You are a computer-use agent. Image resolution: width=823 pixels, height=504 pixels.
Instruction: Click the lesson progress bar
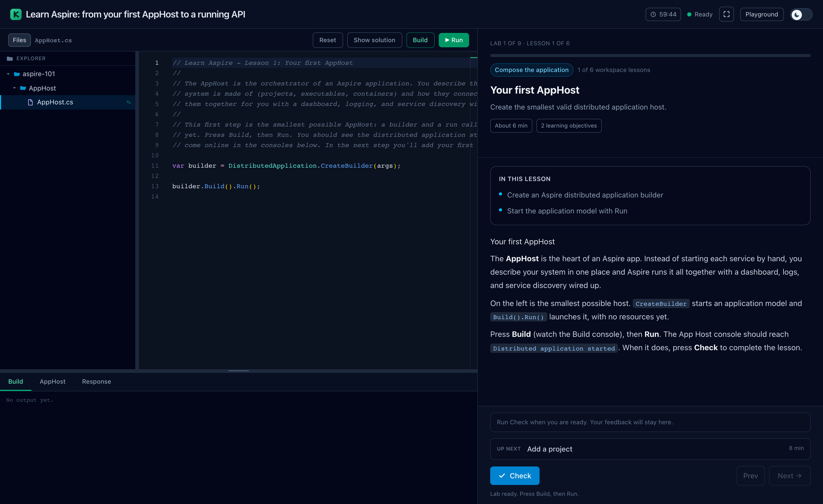click(650, 56)
